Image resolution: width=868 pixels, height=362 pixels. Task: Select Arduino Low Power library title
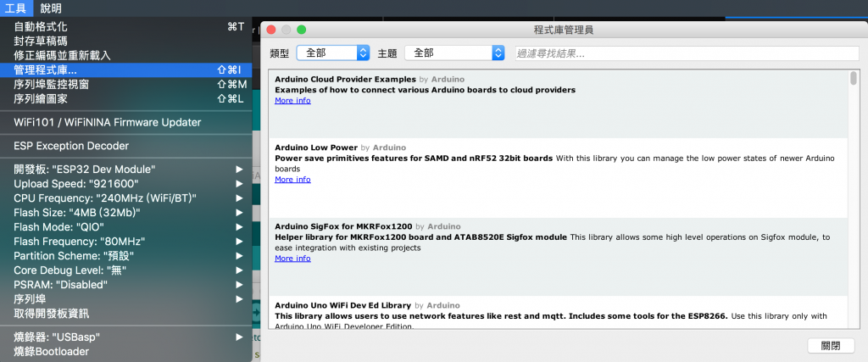[x=316, y=148]
